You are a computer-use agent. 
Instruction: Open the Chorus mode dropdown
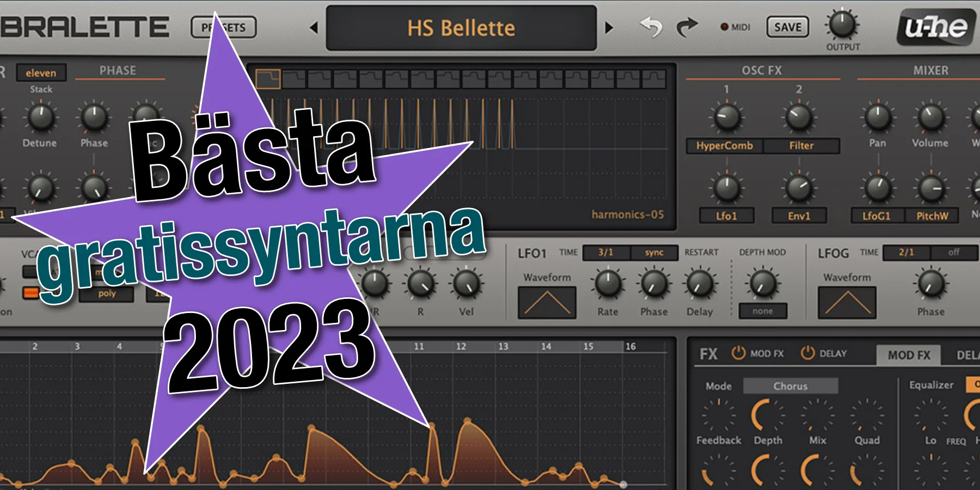790,386
